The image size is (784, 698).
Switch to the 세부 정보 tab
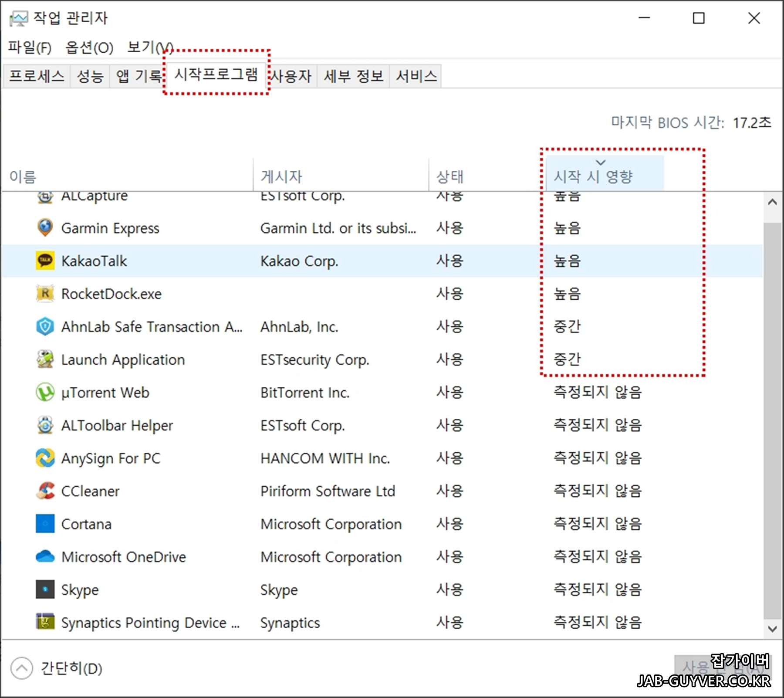pyautogui.click(x=353, y=76)
